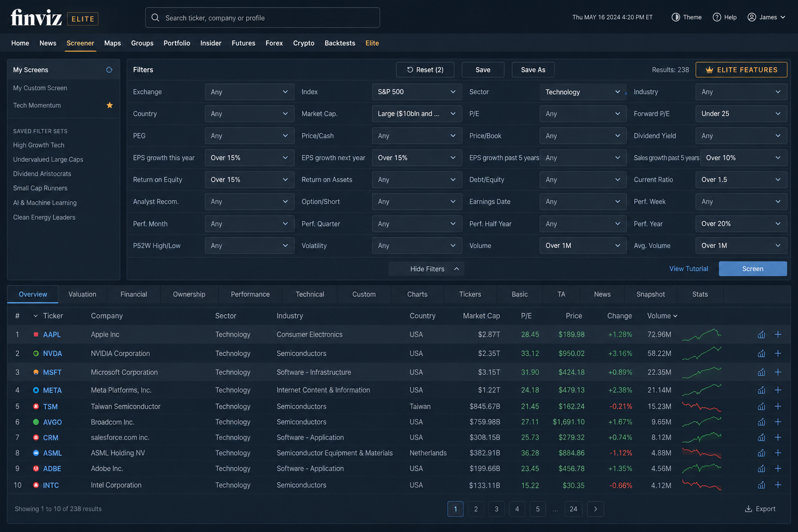Add META with the plus icon
The width and height of the screenshot is (798, 532).
778,390
